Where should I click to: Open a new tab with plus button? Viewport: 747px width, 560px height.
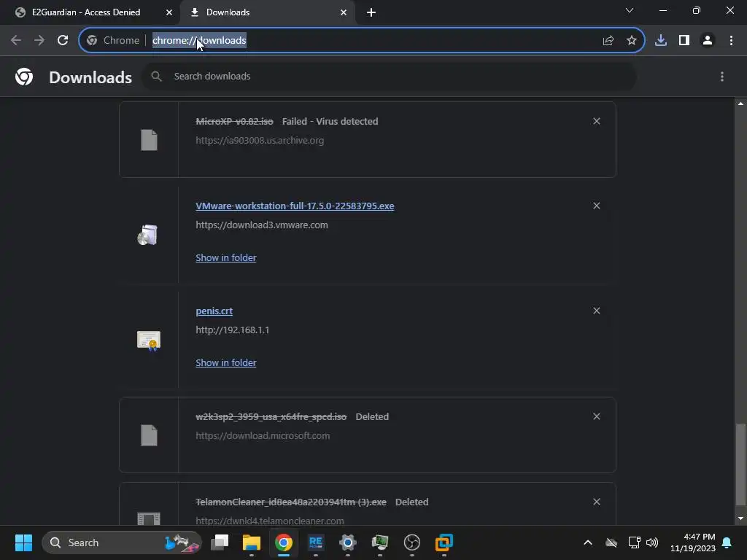371,12
